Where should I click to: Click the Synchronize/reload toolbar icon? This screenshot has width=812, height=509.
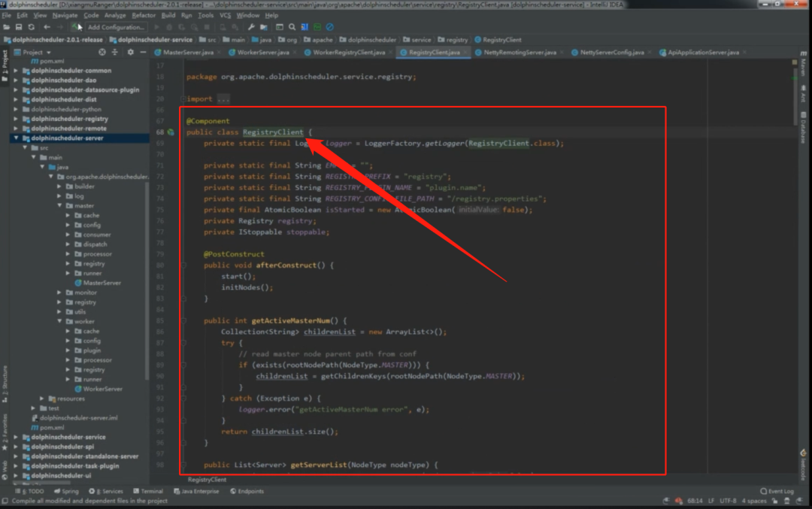pyautogui.click(x=31, y=27)
